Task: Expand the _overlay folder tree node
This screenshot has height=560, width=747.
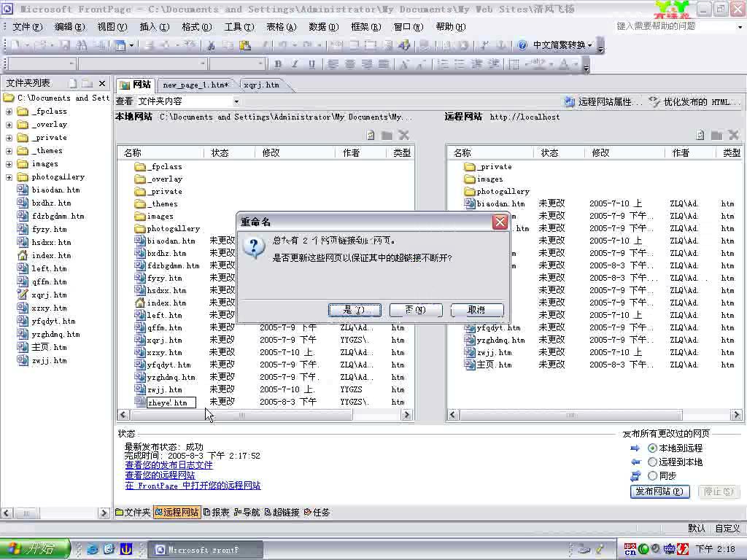Action: pyautogui.click(x=9, y=125)
